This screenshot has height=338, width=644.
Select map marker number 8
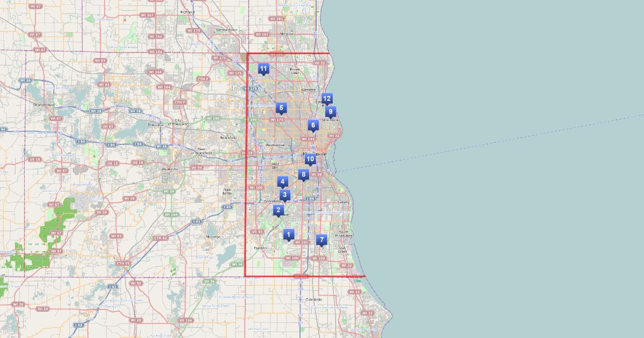click(x=304, y=175)
